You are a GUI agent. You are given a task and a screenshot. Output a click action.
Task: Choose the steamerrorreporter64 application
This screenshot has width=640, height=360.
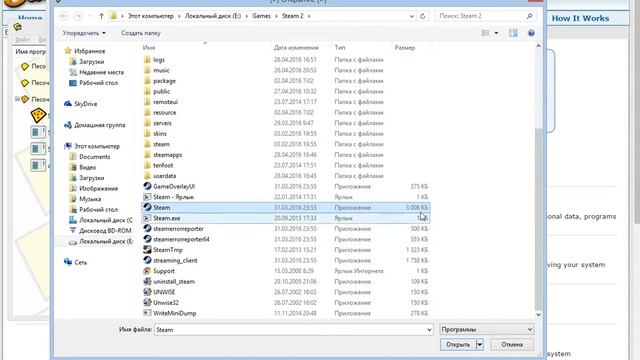285,239
